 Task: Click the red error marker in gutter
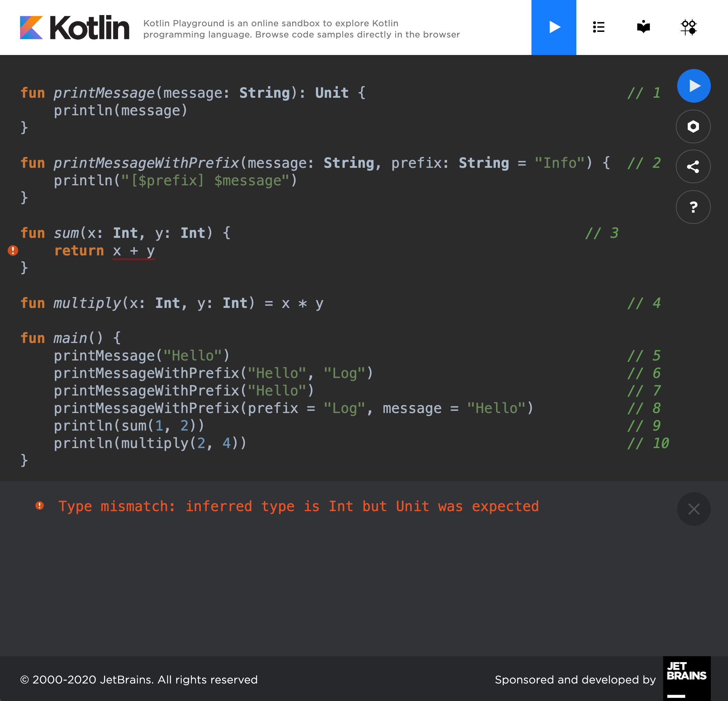(13, 251)
